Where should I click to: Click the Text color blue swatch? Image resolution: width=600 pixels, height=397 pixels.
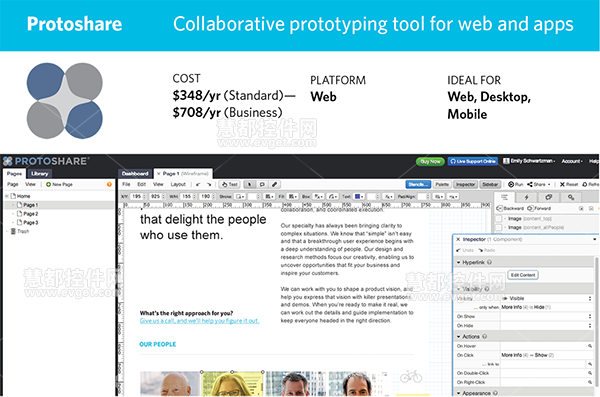(357, 196)
